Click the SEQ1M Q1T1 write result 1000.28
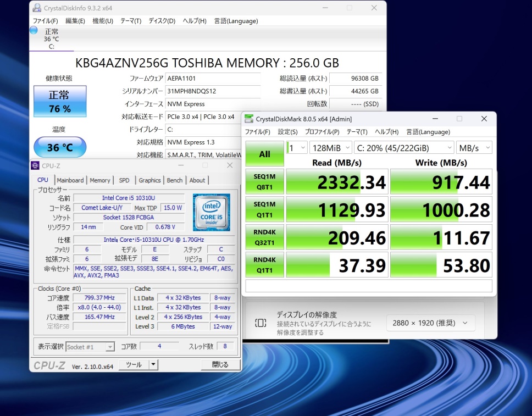This screenshot has width=532, height=416. coord(441,210)
